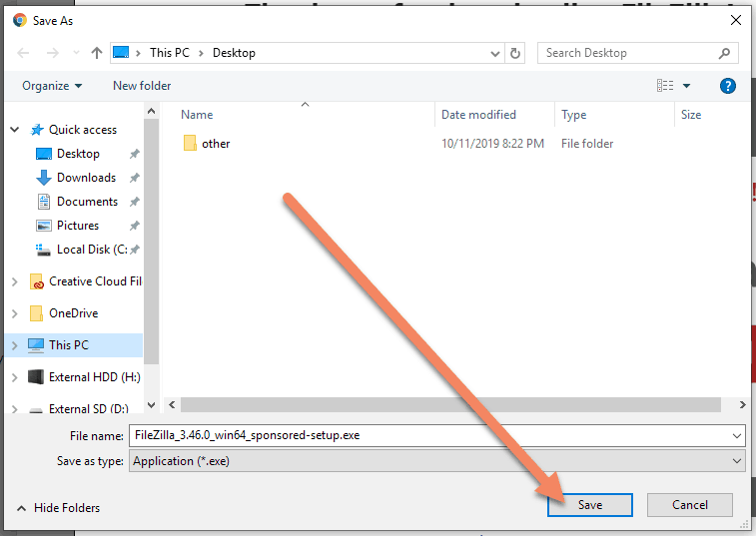This screenshot has height=536, width=756.
Task: Sort files by Date modified column
Action: point(478,115)
